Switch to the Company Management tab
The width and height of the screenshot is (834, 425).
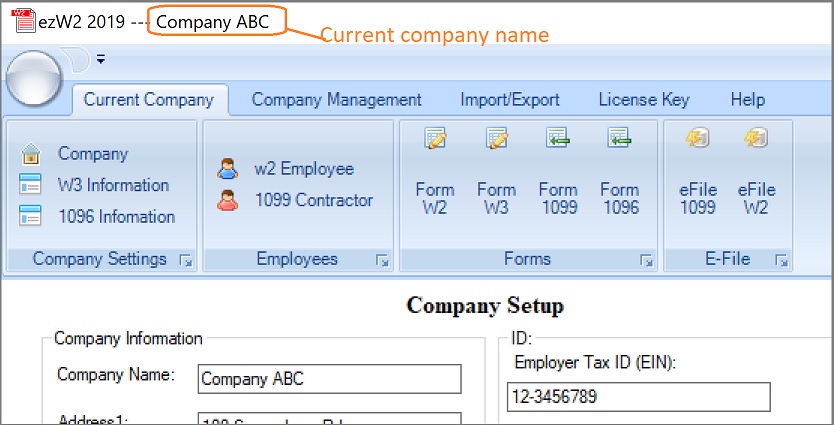[x=336, y=100]
